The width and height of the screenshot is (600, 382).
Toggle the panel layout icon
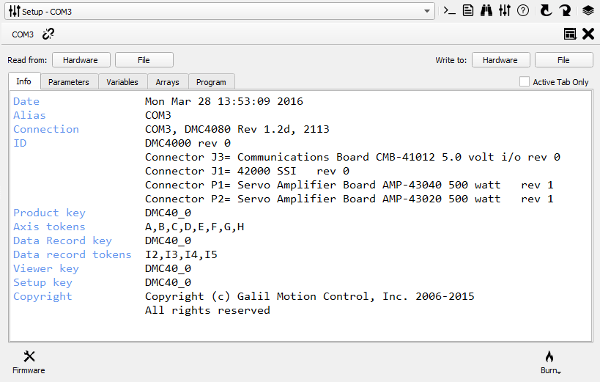(570, 34)
